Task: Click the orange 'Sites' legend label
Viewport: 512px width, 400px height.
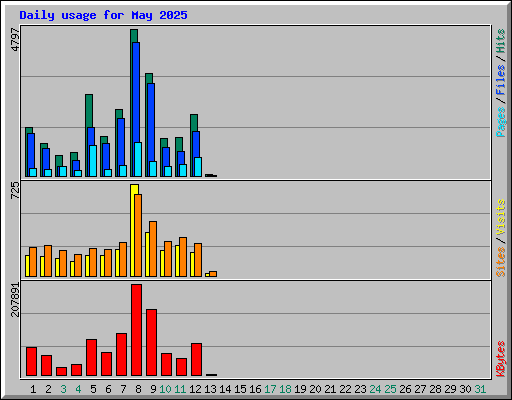Action: 500,262
